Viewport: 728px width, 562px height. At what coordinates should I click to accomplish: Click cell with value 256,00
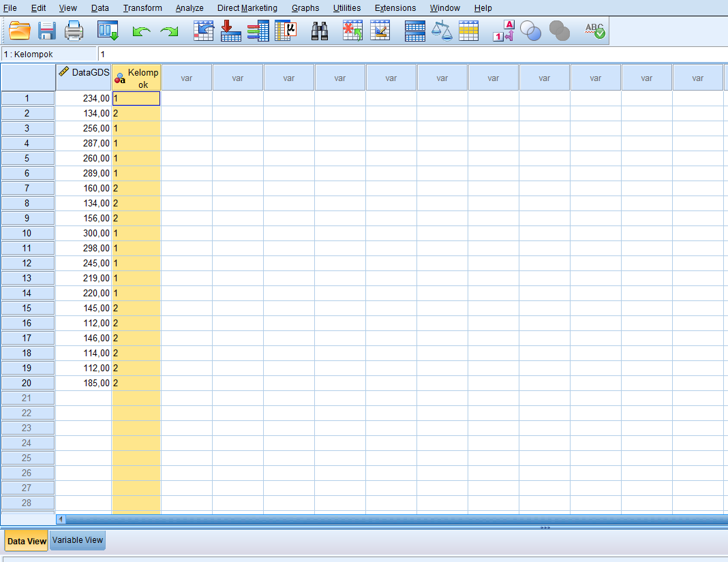(x=84, y=128)
